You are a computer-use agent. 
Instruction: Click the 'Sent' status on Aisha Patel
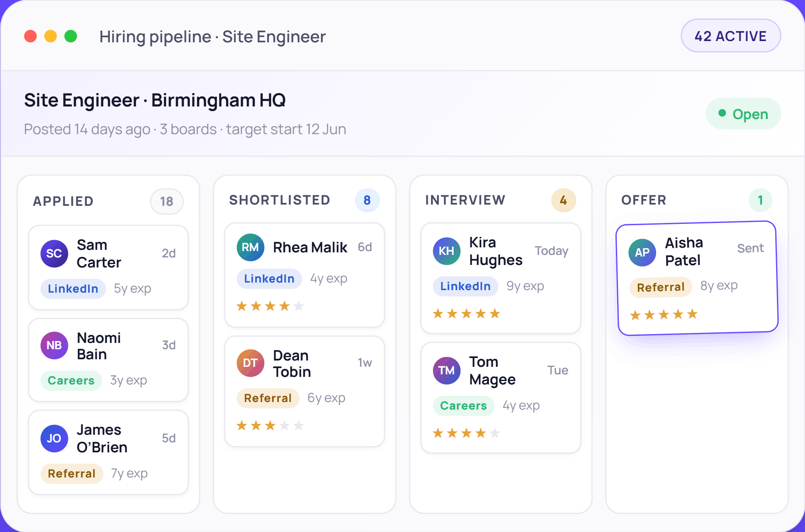[x=750, y=248]
